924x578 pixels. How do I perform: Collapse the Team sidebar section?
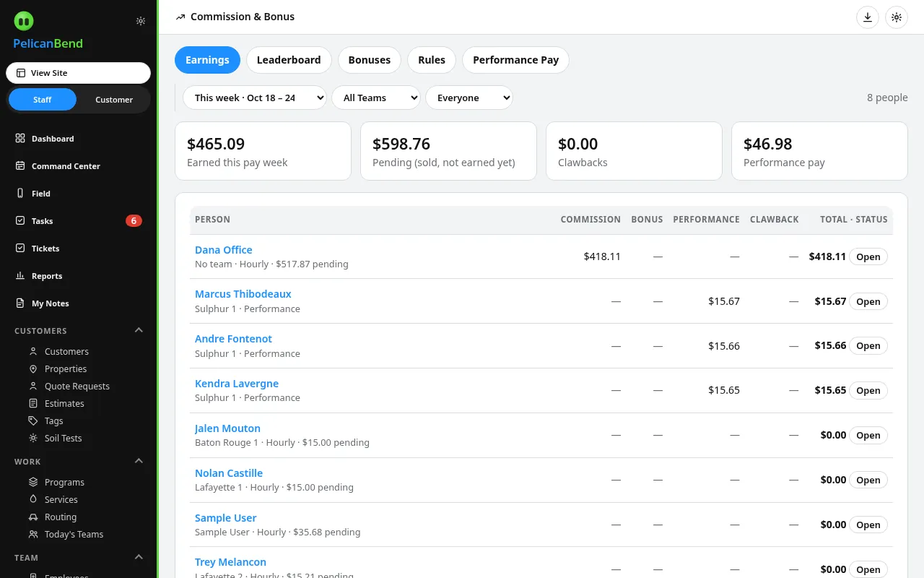[139, 558]
